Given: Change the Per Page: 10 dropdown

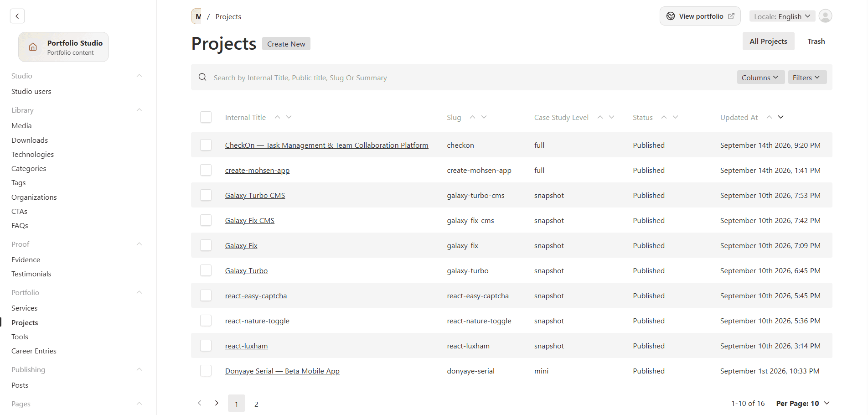Looking at the screenshot, I should pos(803,404).
